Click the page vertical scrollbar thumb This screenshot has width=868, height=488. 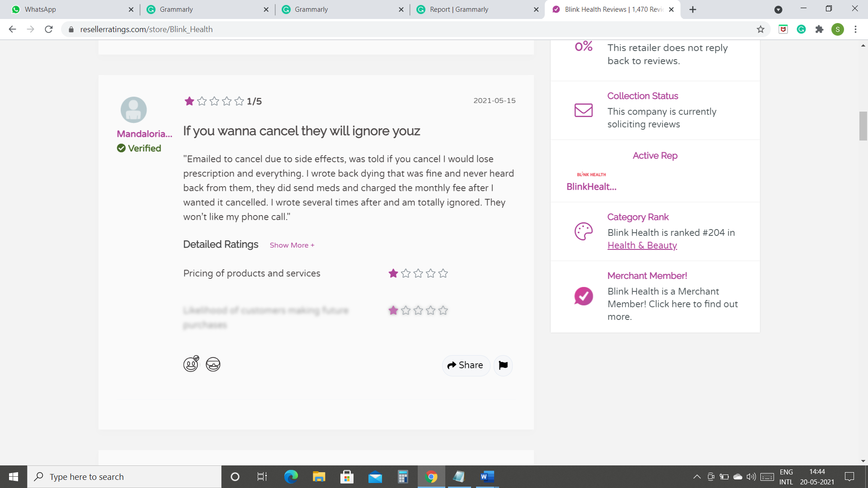click(863, 126)
